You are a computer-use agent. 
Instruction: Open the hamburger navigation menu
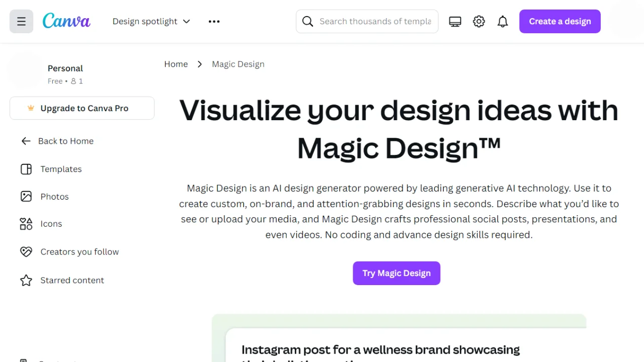click(x=21, y=21)
